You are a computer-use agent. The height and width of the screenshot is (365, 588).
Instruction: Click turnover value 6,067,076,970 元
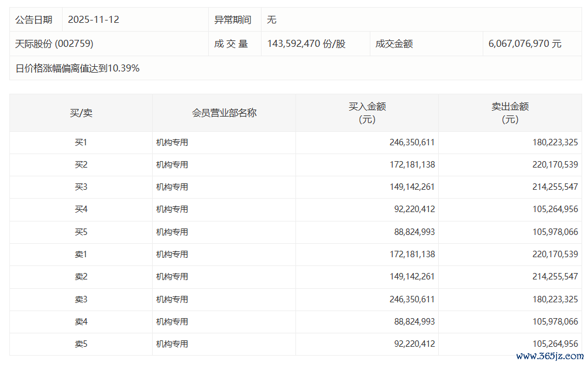525,43
